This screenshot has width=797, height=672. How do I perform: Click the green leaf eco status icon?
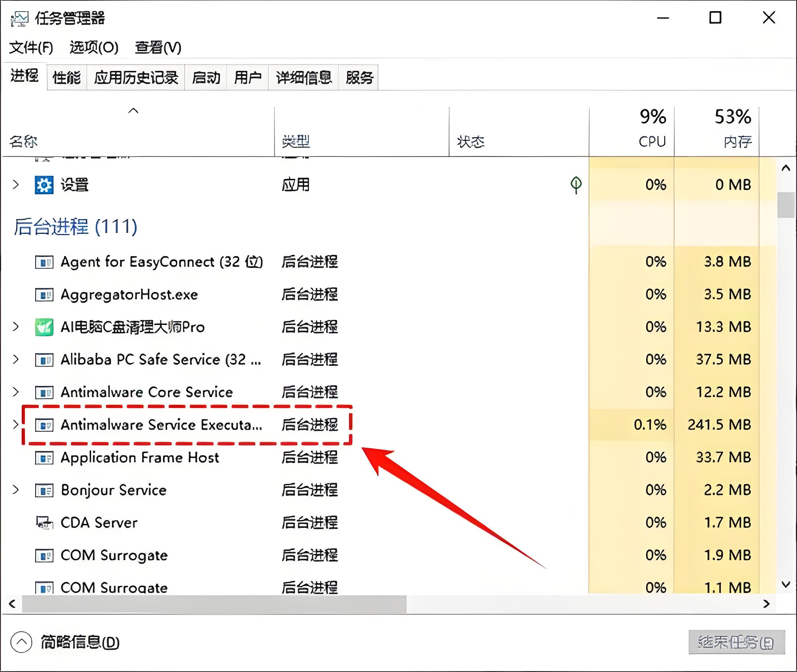576,185
